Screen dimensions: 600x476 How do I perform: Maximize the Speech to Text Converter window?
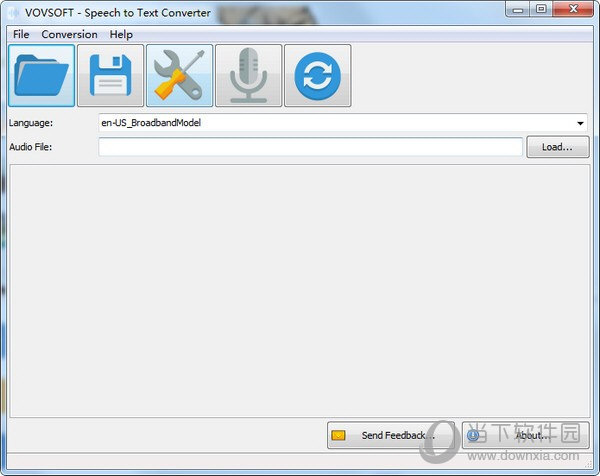(541, 10)
